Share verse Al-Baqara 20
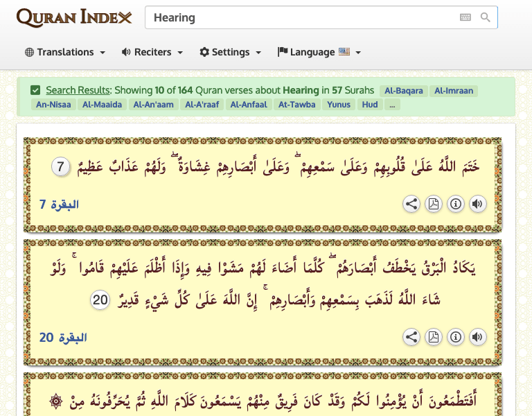The image size is (532, 416). [411, 337]
